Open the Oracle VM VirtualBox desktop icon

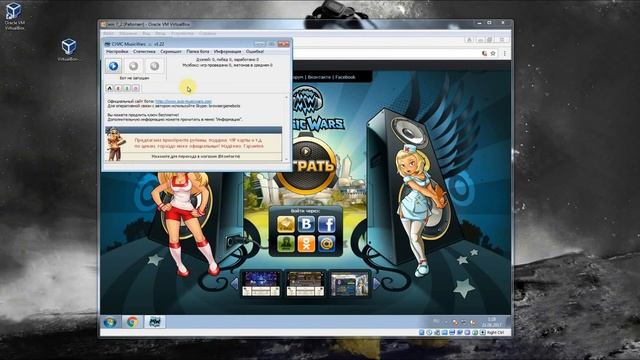tap(14, 16)
